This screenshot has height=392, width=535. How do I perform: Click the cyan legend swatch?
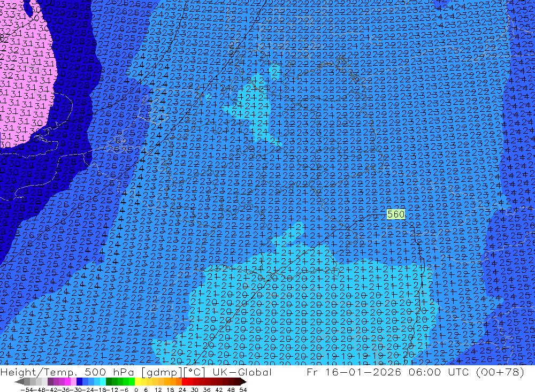tap(103, 381)
